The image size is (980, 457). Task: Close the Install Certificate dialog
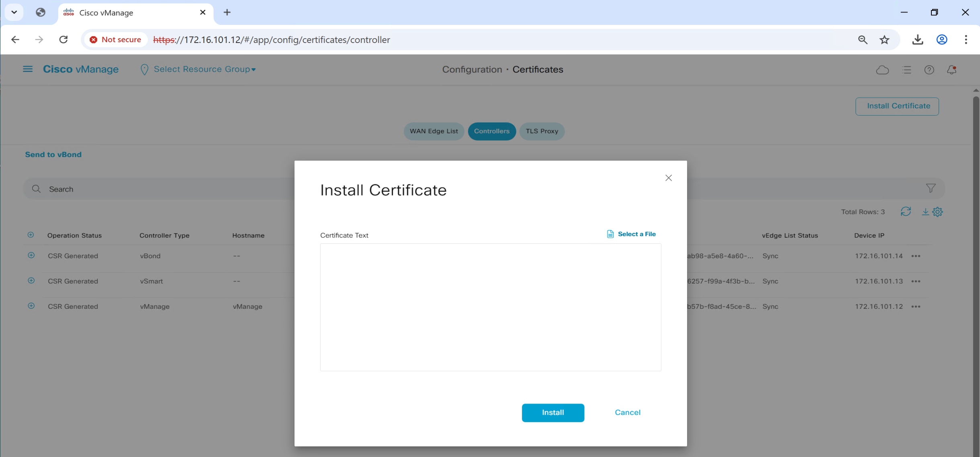tap(668, 178)
